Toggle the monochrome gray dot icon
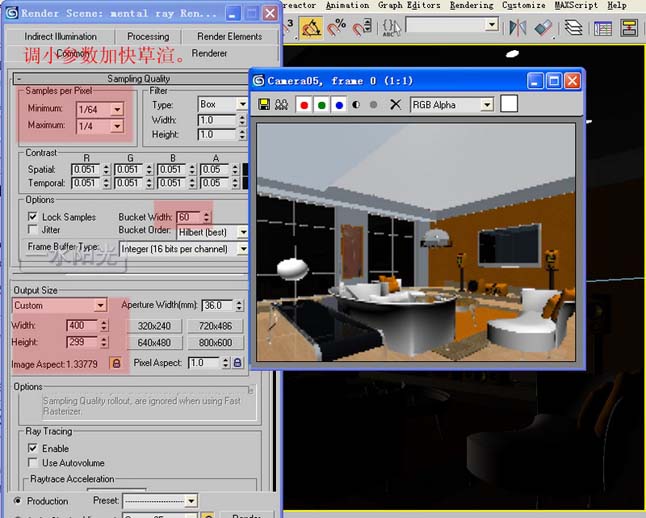This screenshot has width=646, height=518. tap(374, 105)
